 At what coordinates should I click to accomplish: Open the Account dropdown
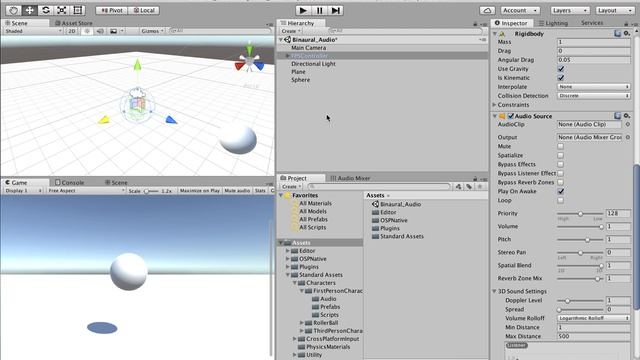pos(520,11)
